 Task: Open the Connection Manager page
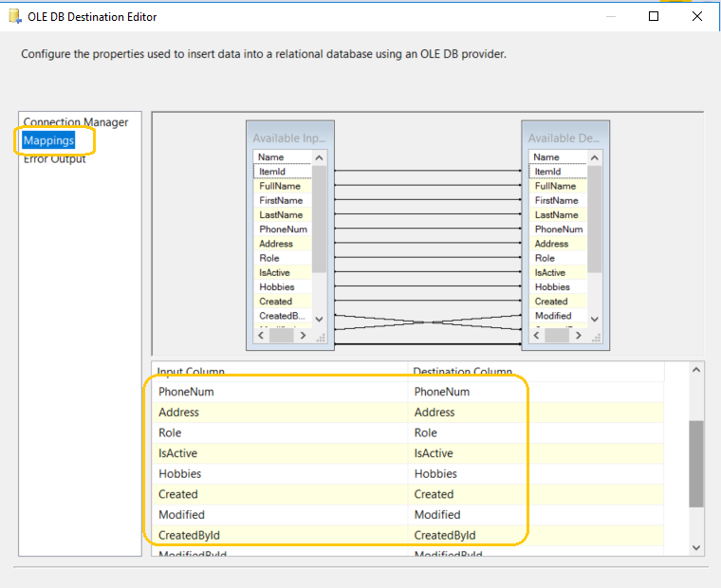click(76, 122)
